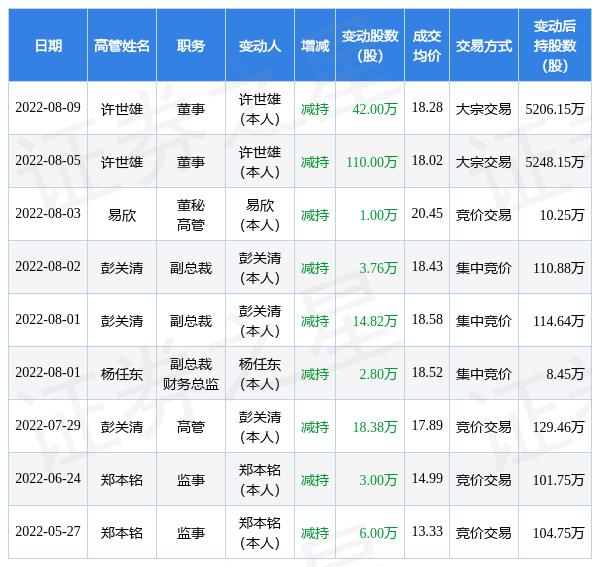Click the 交易方式 header cell
592x567 pixels.
pos(484,46)
